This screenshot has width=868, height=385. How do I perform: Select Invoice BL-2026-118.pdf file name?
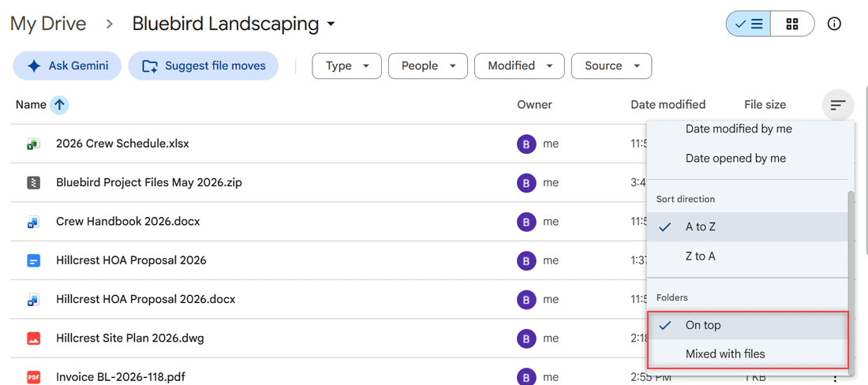point(121,378)
